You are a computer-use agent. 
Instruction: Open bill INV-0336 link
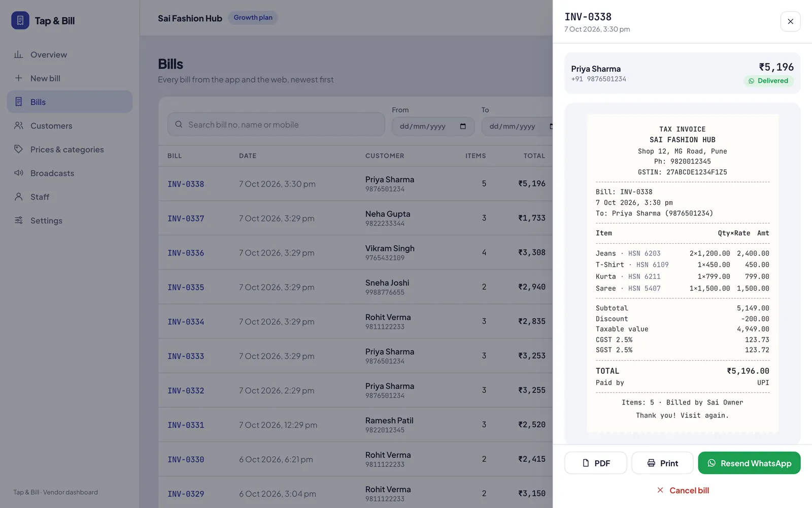(186, 253)
